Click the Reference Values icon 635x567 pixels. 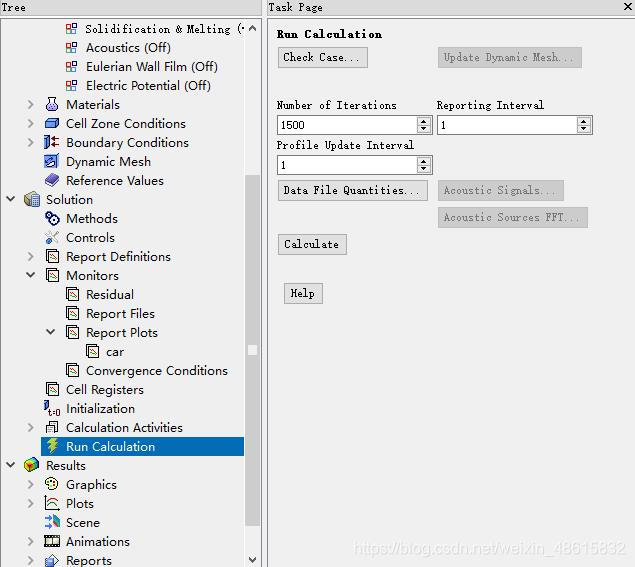point(52,181)
